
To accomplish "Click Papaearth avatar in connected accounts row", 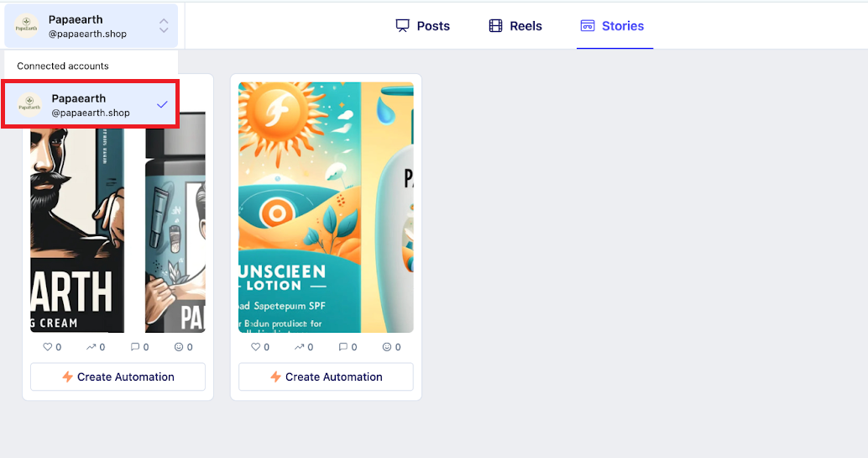I will (29, 105).
